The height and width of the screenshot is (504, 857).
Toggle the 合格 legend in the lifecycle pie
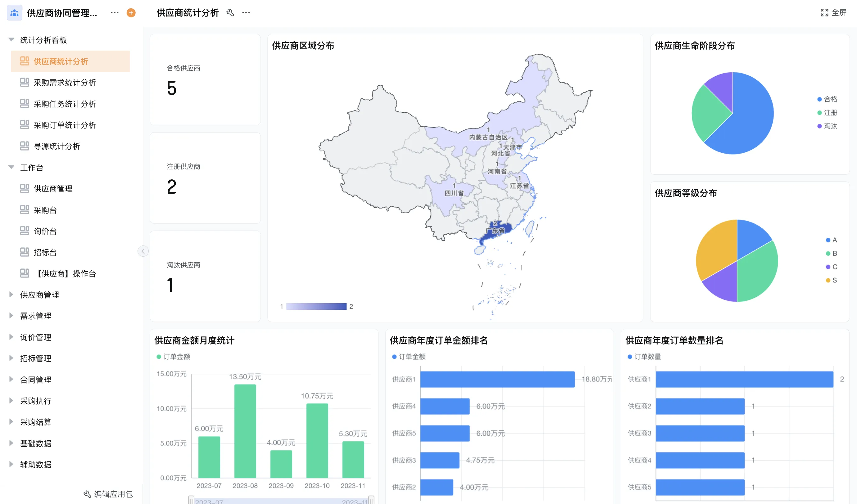pos(827,99)
